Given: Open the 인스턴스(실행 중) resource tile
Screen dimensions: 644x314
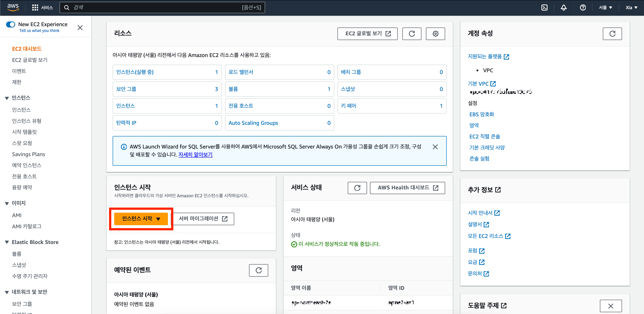Looking at the screenshot, I should tap(167, 72).
